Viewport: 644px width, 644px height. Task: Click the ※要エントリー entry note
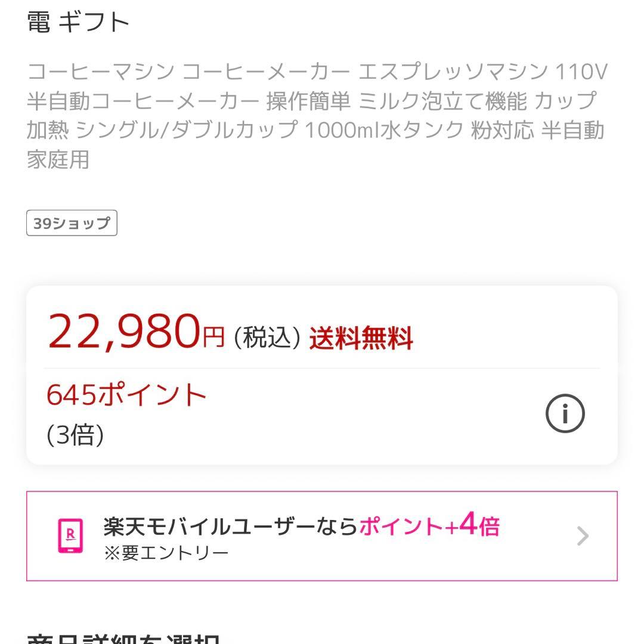coord(166,553)
